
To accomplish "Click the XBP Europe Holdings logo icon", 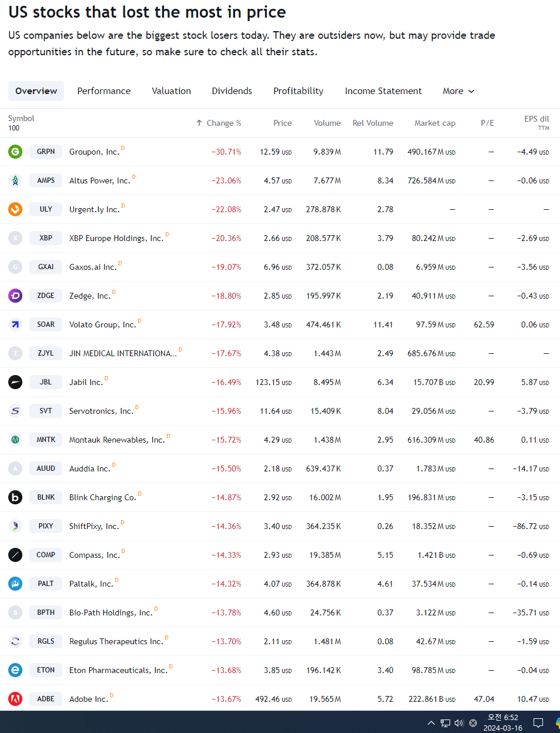I will pyautogui.click(x=15, y=238).
